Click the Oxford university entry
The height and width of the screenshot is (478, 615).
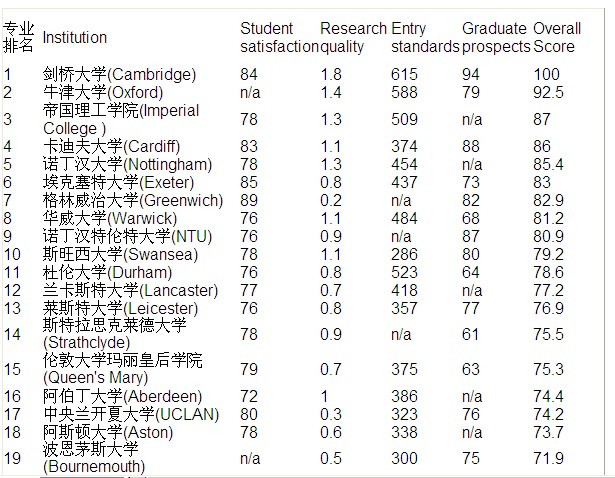pos(103,92)
